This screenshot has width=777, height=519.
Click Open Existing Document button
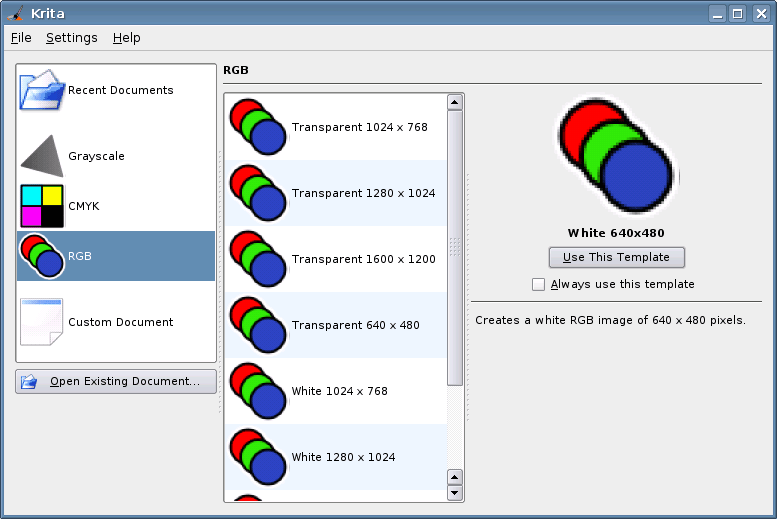pyautogui.click(x=116, y=381)
